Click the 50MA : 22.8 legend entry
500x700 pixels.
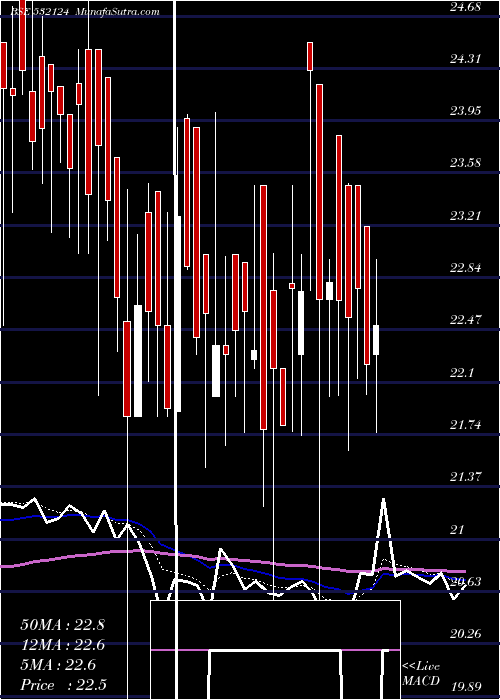click(62, 625)
